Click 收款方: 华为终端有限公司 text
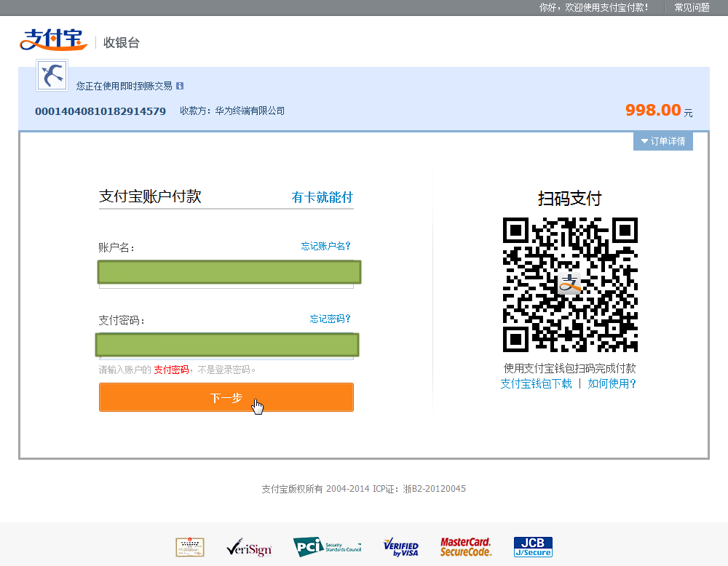This screenshot has width=728, height=566. coord(232,111)
